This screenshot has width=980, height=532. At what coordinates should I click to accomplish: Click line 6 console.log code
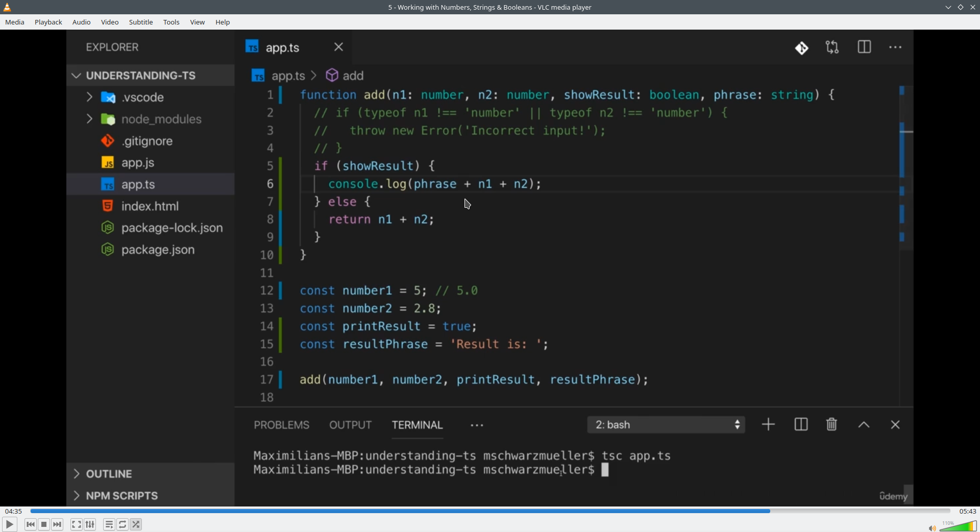[435, 184]
